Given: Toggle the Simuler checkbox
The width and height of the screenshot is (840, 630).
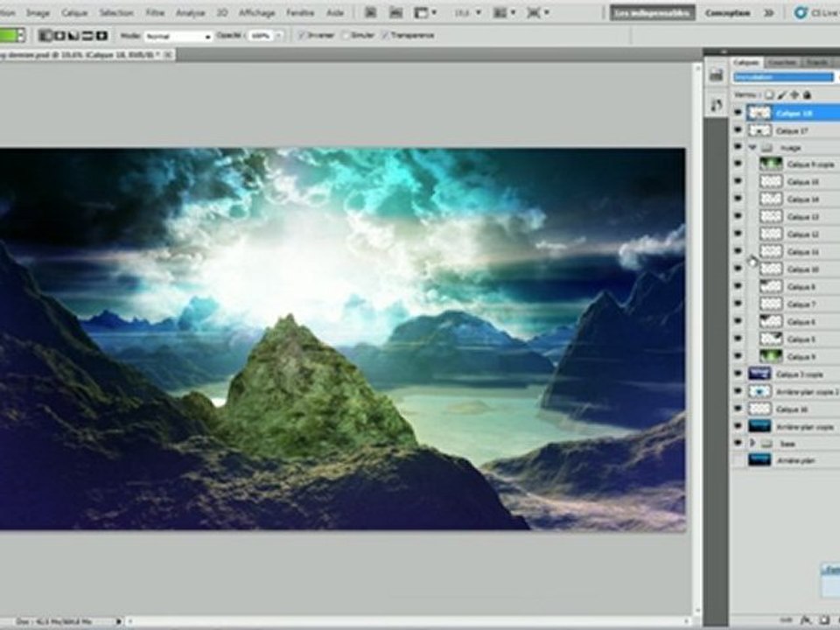Looking at the screenshot, I should coord(346,35).
